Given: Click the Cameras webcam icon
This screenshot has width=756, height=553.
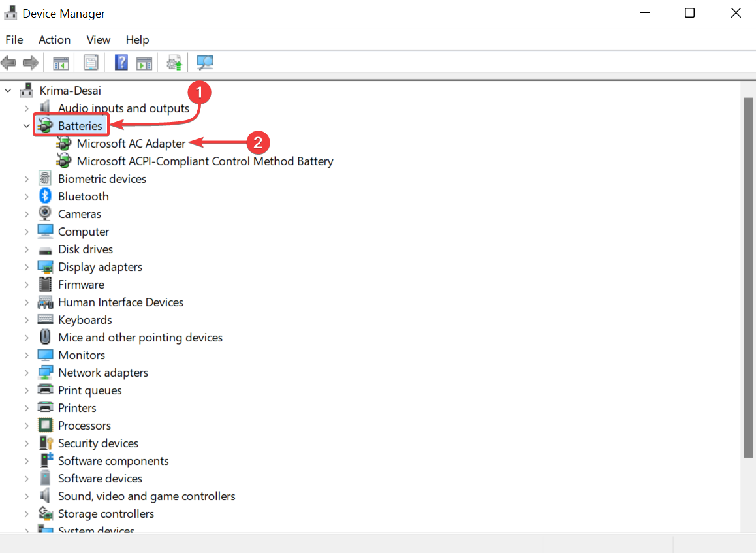Looking at the screenshot, I should (45, 213).
